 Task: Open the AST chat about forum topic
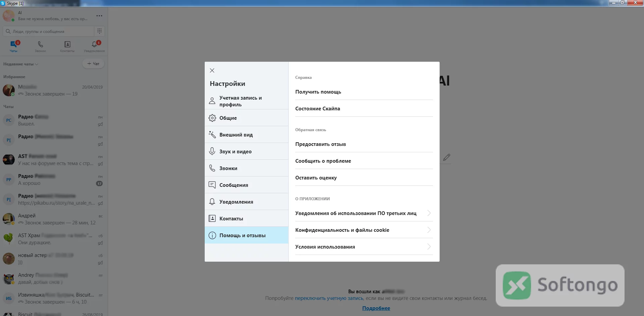[x=54, y=160]
